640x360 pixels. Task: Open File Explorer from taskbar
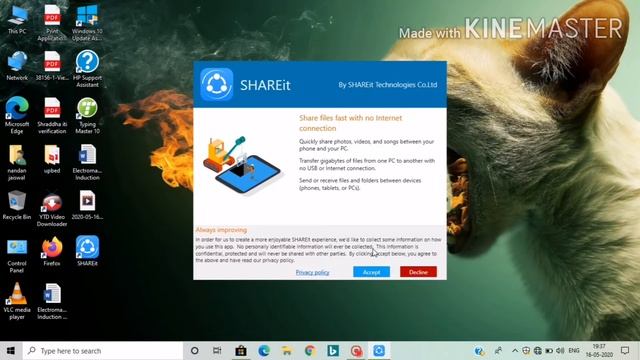tap(287, 351)
